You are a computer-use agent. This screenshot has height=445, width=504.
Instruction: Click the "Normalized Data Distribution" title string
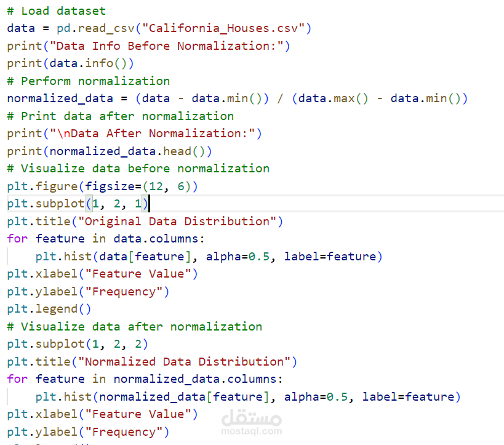coord(184,362)
